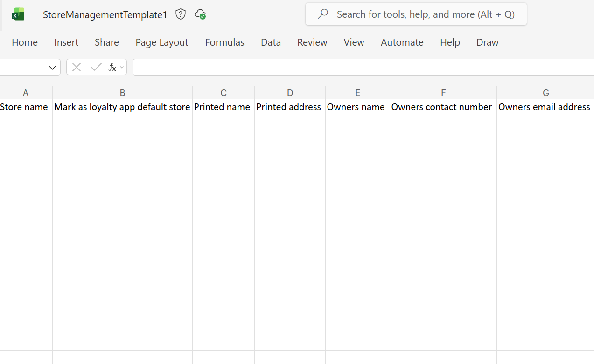This screenshot has width=594, height=364.
Task: Open the Draw tab
Action: [487, 42]
